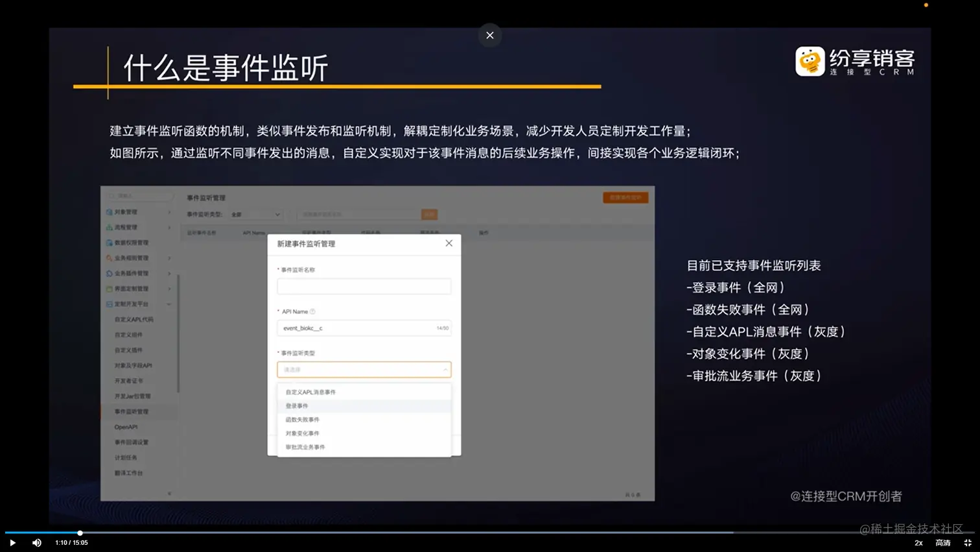Click the 定制开发平台 sidebar icon

click(x=109, y=304)
